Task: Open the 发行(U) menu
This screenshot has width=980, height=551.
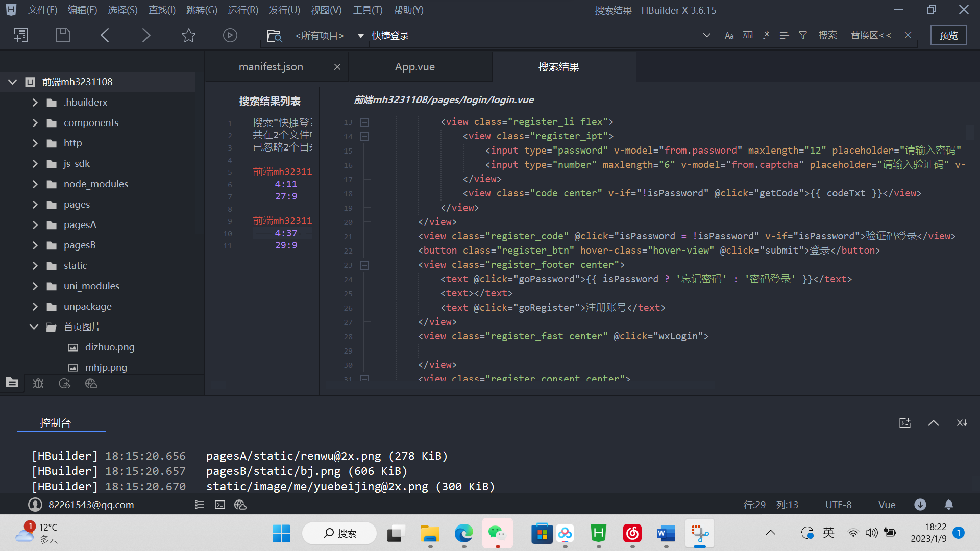Action: pyautogui.click(x=284, y=10)
